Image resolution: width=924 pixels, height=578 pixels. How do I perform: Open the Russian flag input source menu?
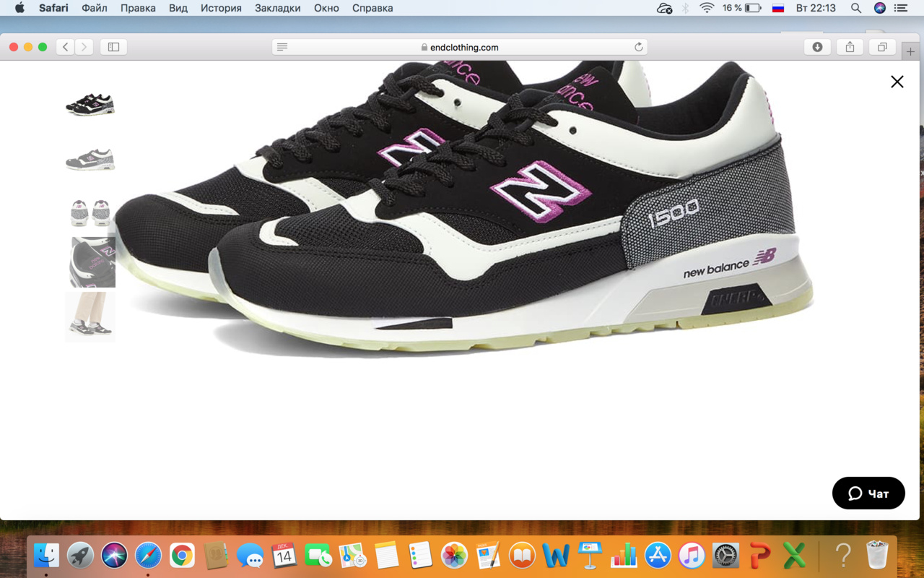click(778, 8)
